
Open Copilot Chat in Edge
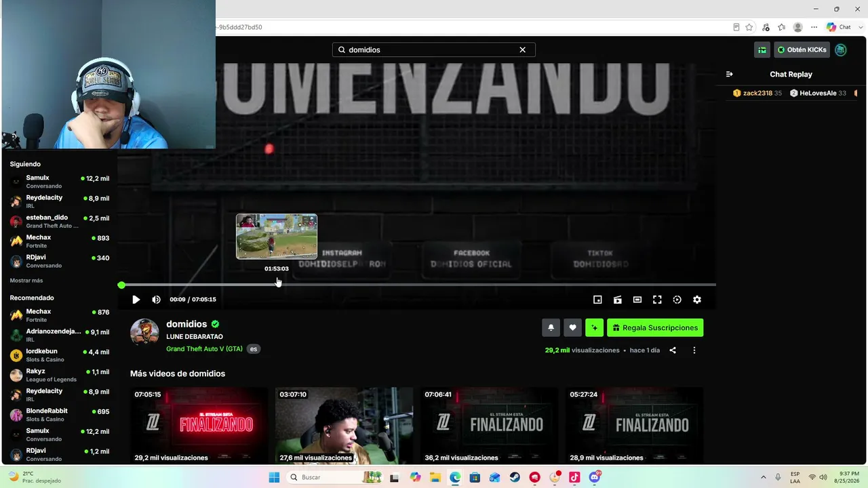(x=838, y=27)
